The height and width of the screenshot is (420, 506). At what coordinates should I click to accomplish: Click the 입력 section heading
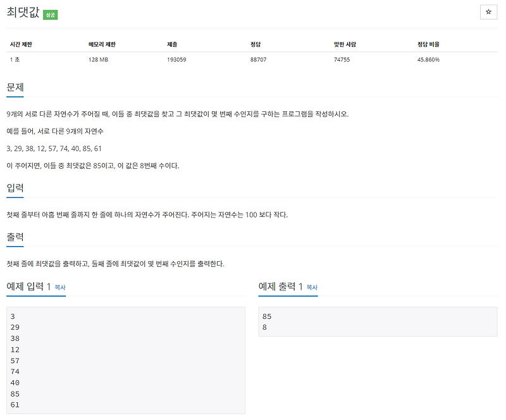click(15, 187)
